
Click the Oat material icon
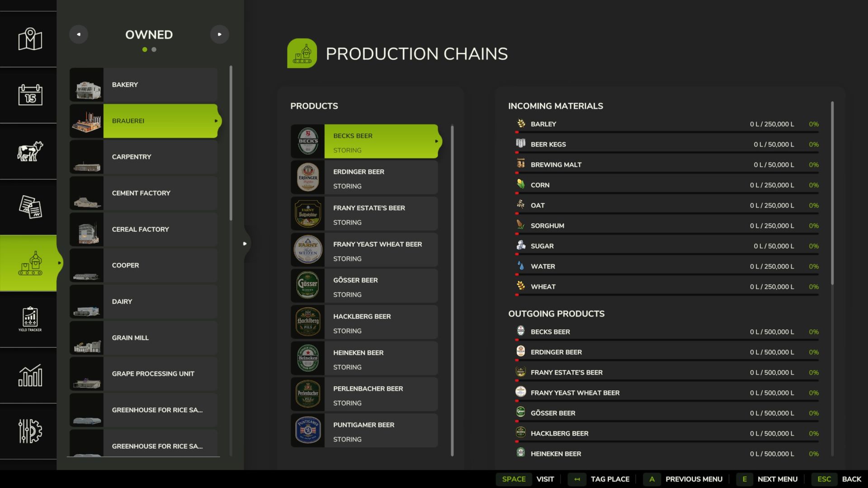tap(521, 205)
